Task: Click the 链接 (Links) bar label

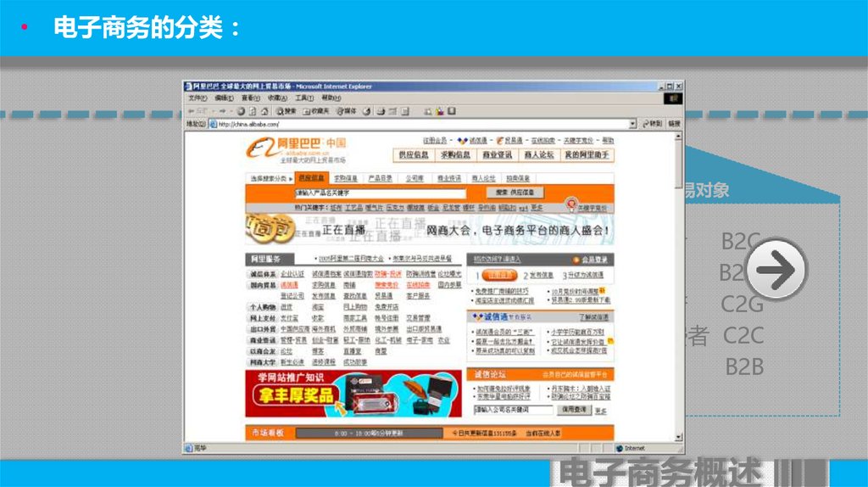Action: (674, 124)
